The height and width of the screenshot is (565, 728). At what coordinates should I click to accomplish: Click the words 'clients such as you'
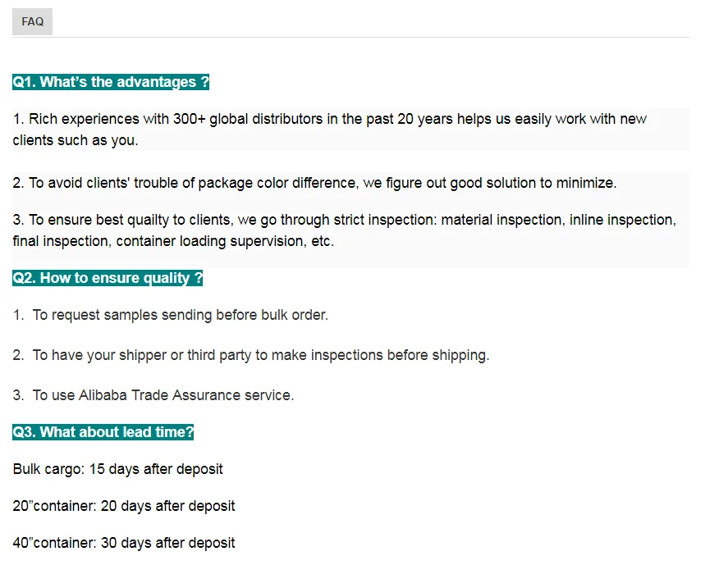pyautogui.click(x=76, y=140)
